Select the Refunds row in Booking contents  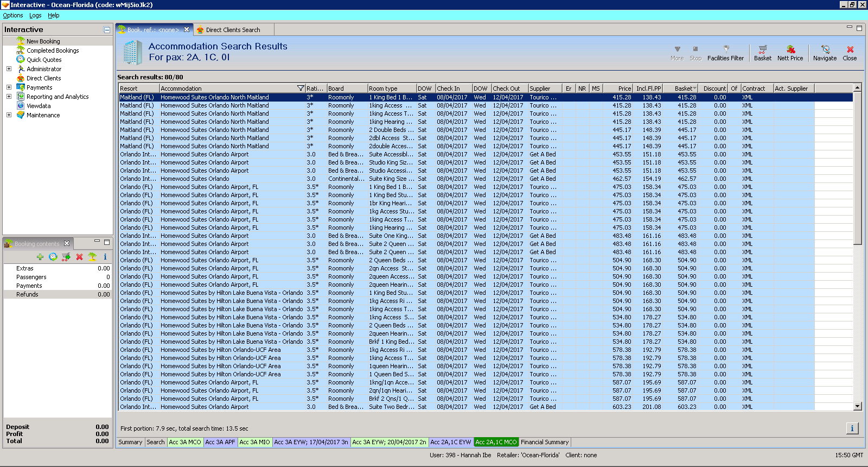58,294
